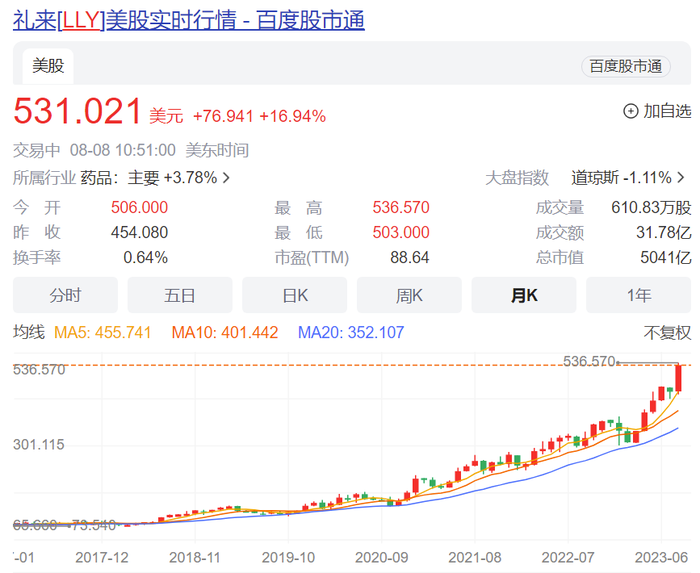Click 市盈(TTM) value 88.64

pyautogui.click(x=409, y=257)
